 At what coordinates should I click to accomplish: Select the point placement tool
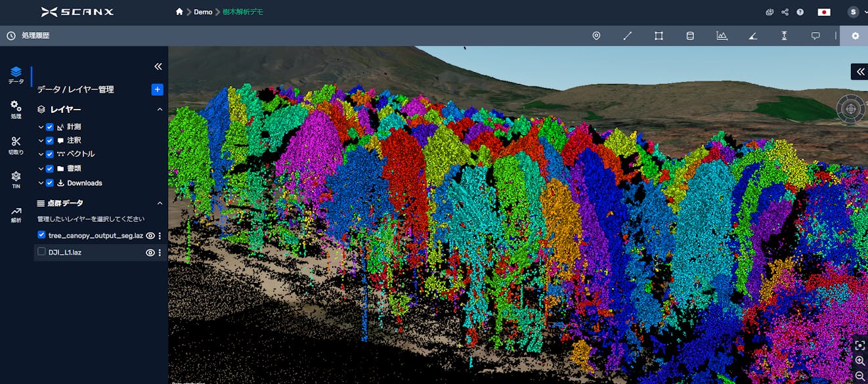596,35
